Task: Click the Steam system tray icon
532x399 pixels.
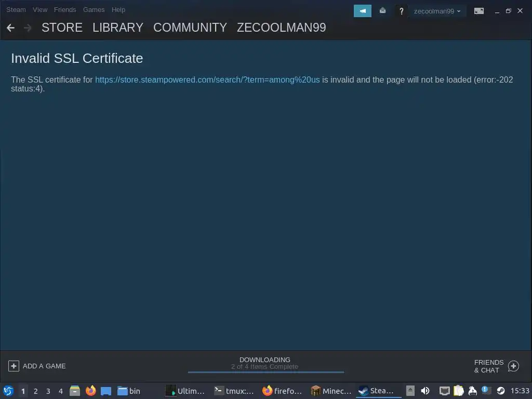Action: click(501, 391)
